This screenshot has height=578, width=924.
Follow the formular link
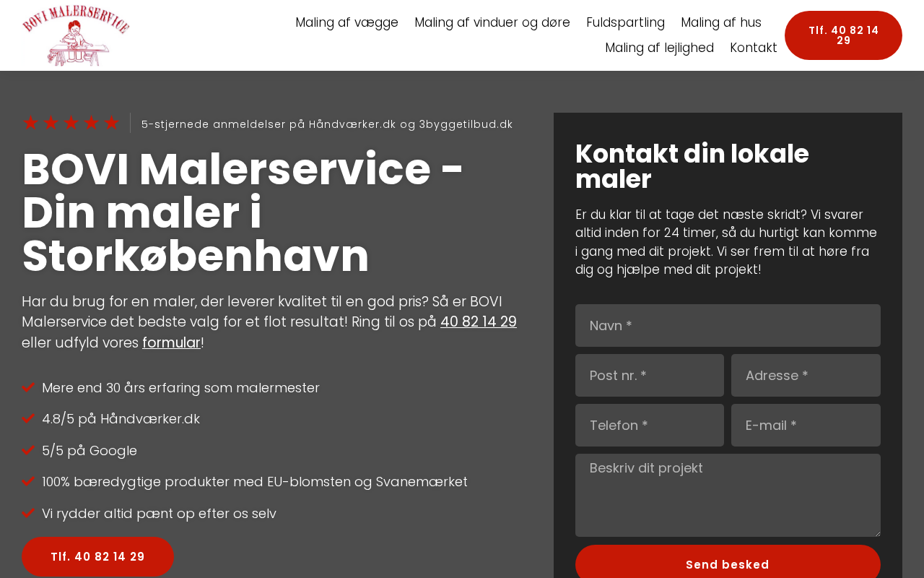pos(171,342)
